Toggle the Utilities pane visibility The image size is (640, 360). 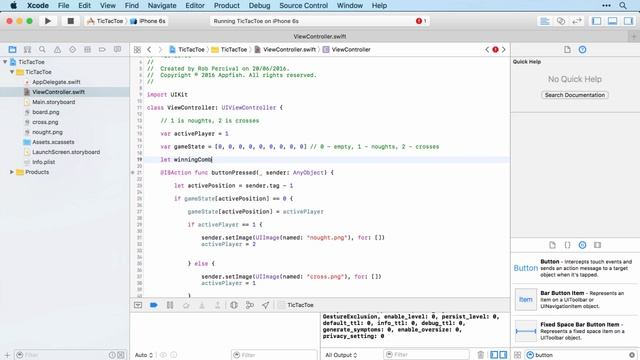628,21
